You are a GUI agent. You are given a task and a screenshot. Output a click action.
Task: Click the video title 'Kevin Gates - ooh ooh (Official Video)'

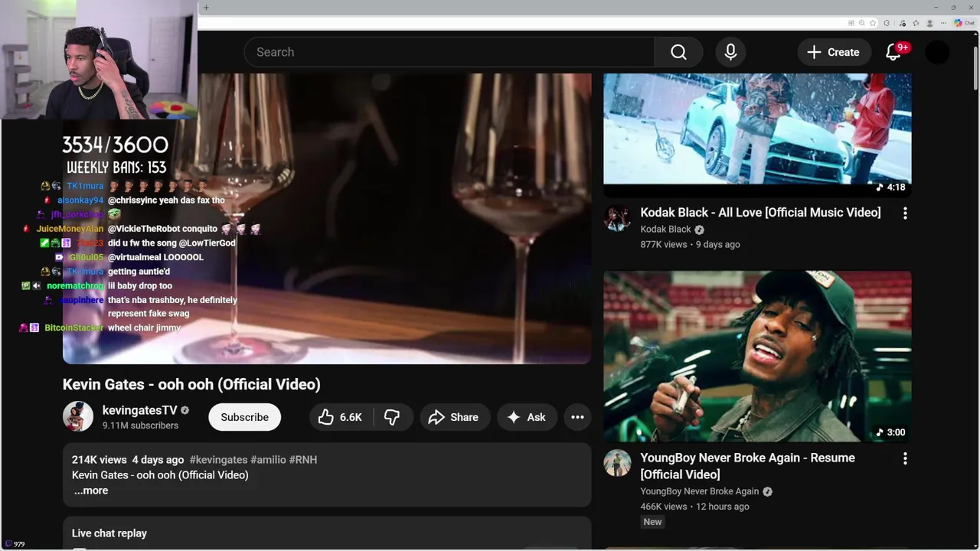[191, 384]
